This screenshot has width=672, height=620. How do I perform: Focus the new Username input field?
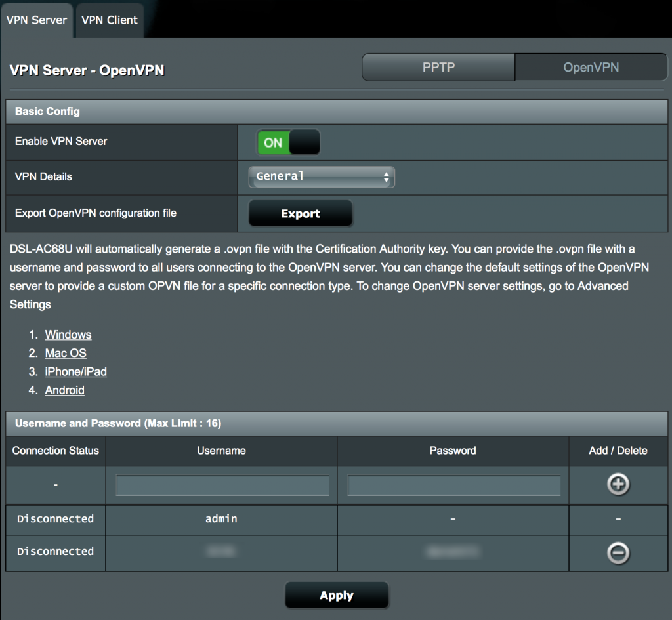click(222, 485)
